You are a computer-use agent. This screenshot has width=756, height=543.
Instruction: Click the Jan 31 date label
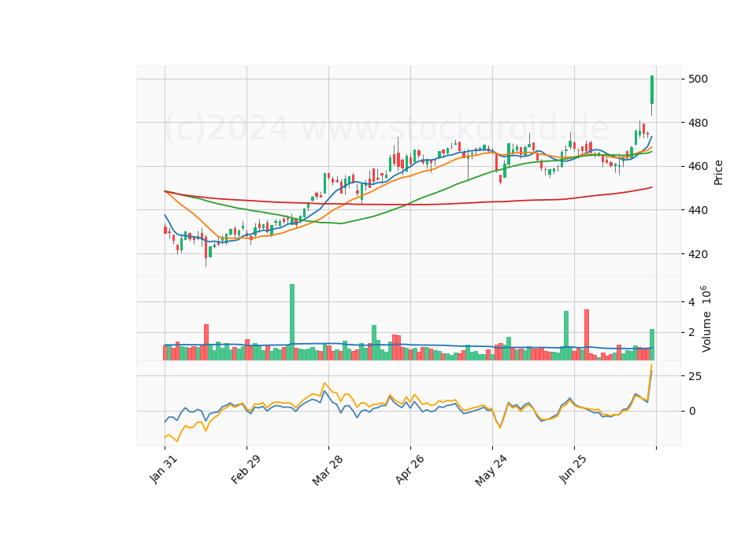point(164,469)
